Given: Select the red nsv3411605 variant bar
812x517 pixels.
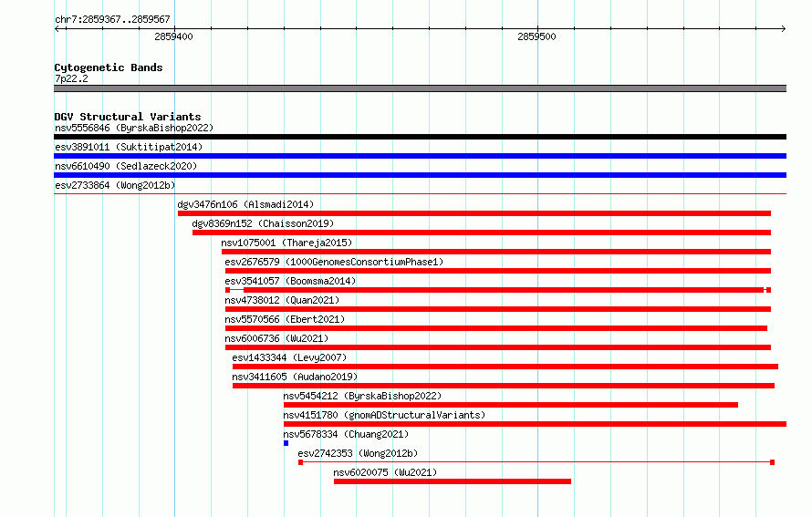Looking at the screenshot, I should (504, 386).
